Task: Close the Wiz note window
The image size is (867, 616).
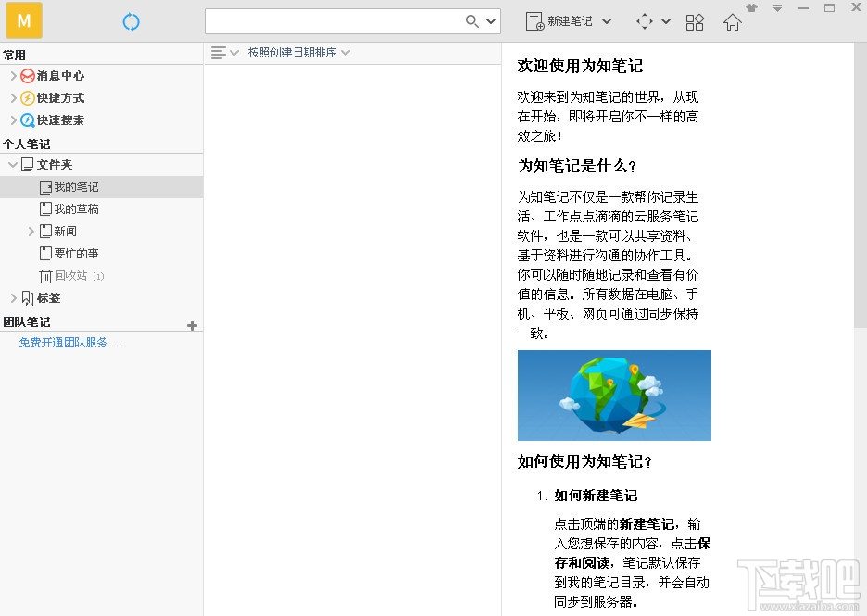Action: pyautogui.click(x=856, y=7)
